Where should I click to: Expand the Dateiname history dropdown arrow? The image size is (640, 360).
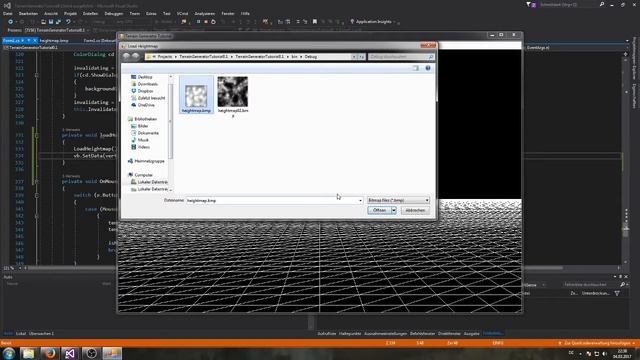pos(360,200)
